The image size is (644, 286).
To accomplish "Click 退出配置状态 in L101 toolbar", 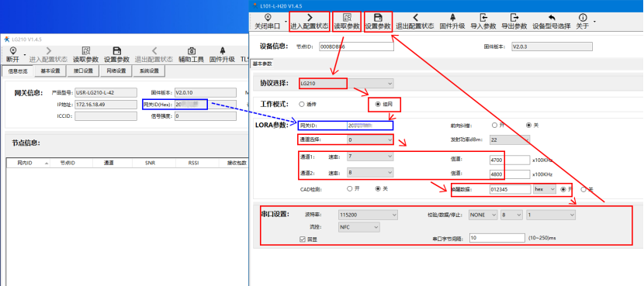I will click(415, 22).
